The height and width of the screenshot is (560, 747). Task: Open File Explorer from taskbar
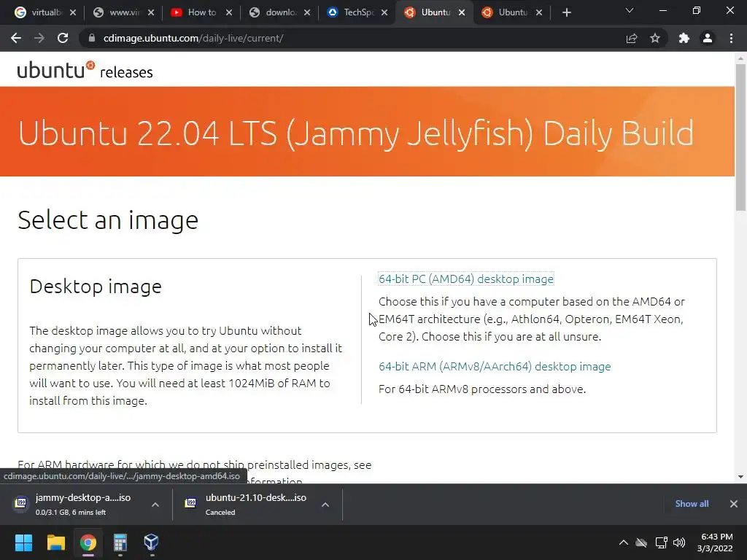coord(55,542)
